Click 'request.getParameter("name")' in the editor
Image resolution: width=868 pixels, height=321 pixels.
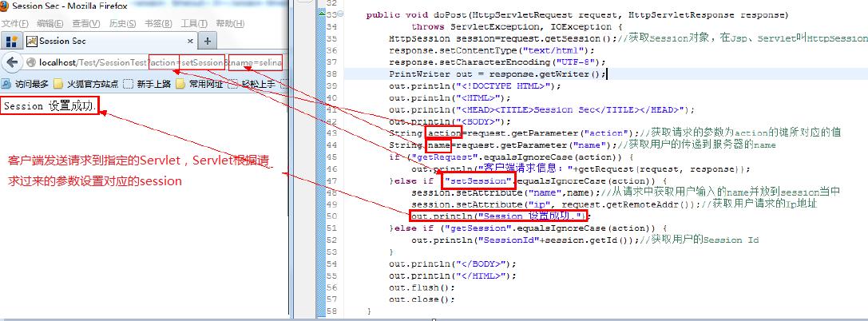[x=534, y=145]
